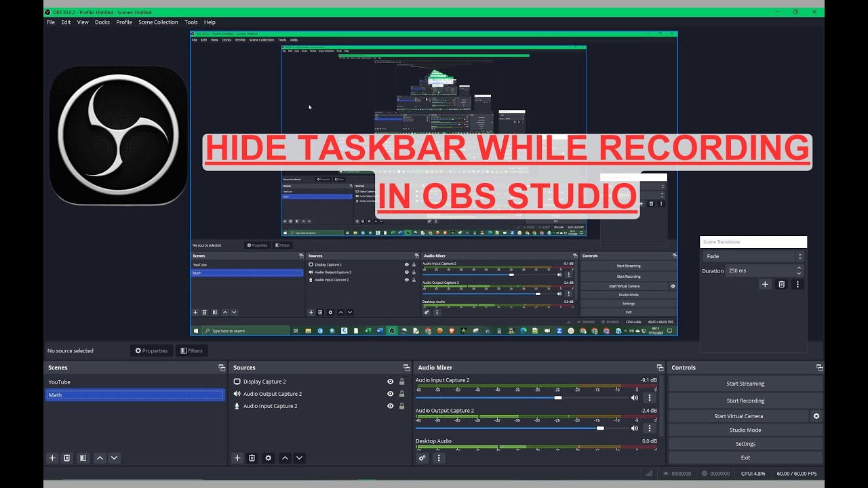Mute Audio Output Capture 2 in the mixer

[635, 428]
